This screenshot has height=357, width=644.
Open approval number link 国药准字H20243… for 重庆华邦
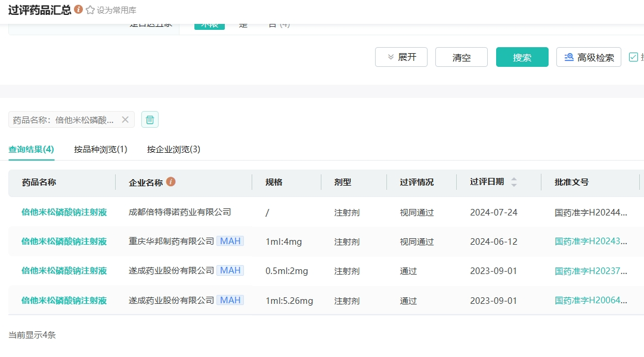tap(591, 241)
